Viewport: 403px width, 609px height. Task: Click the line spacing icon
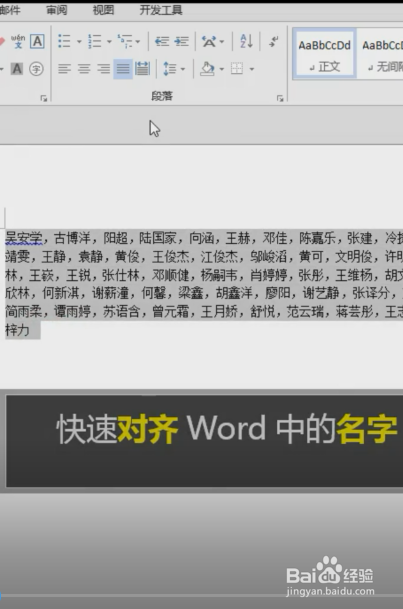(x=169, y=69)
